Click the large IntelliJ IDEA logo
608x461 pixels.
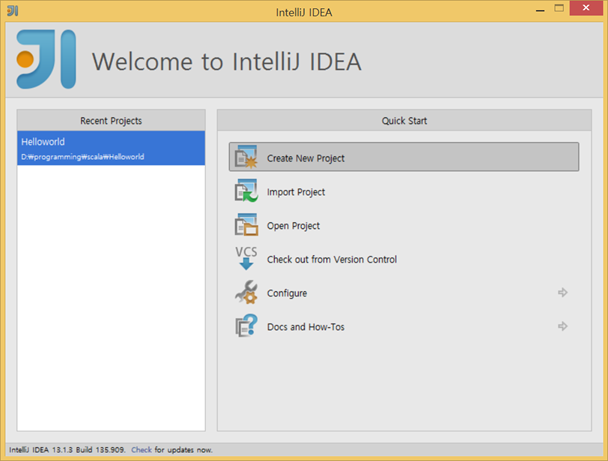(x=46, y=59)
